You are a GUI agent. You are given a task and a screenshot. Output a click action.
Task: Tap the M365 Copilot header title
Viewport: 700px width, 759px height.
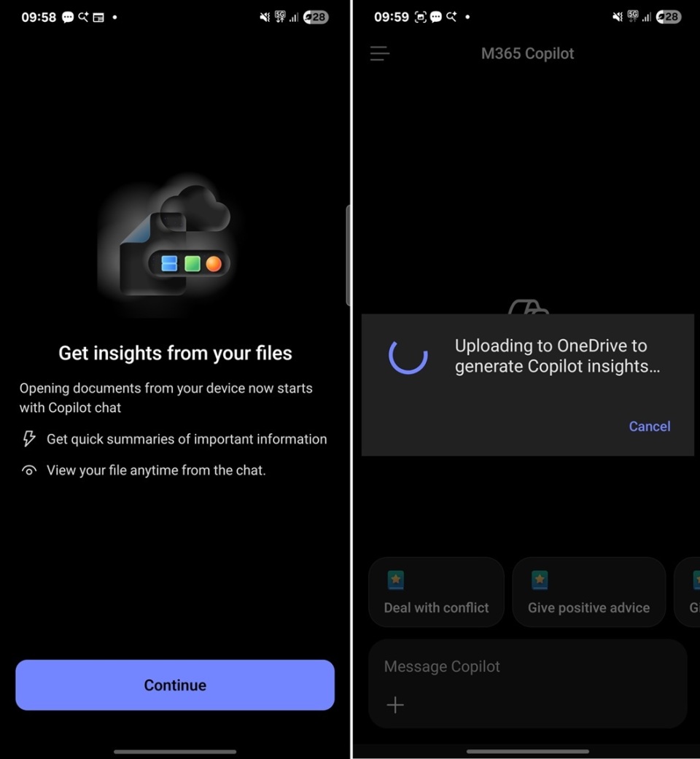[527, 53]
